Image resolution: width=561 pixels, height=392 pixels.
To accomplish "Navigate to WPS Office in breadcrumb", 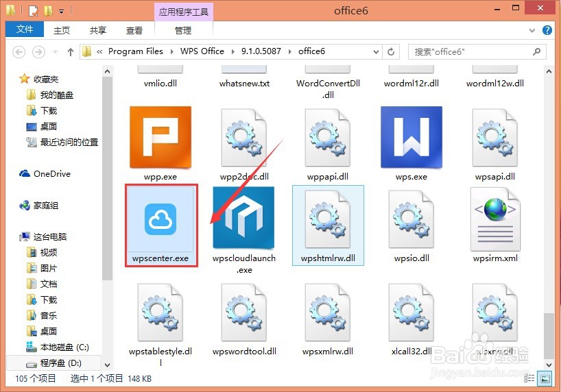I will coord(202,51).
